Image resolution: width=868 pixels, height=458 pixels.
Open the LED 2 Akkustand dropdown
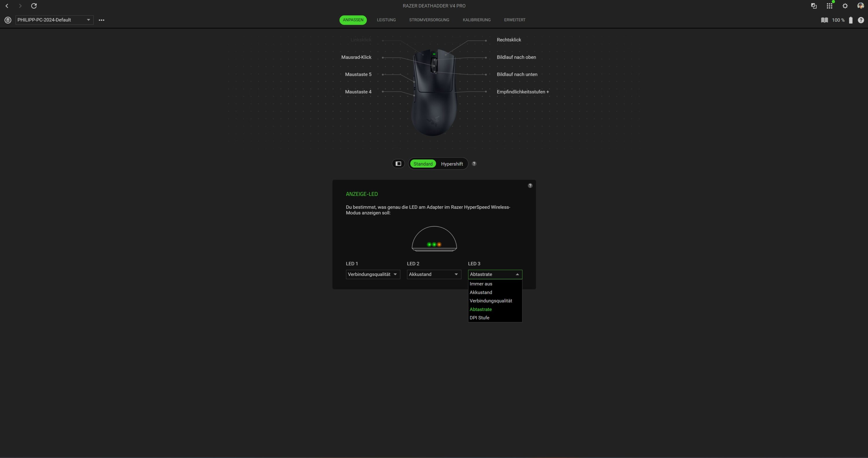(434, 274)
